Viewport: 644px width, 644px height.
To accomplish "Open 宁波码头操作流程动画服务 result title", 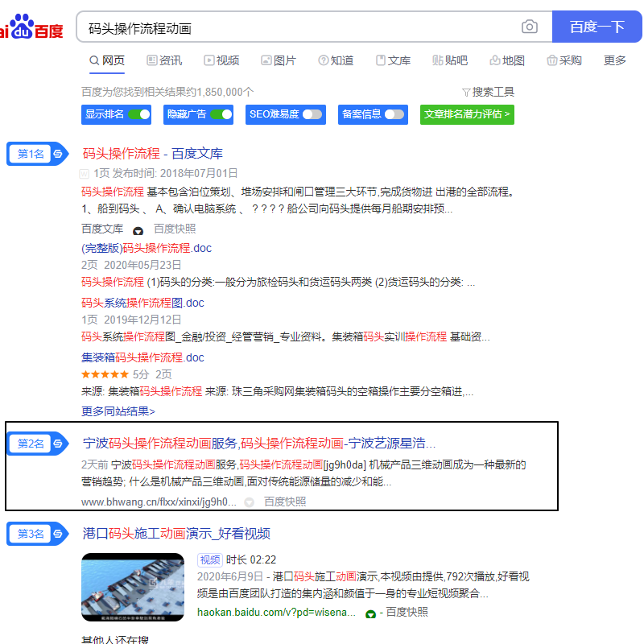I will (259, 444).
